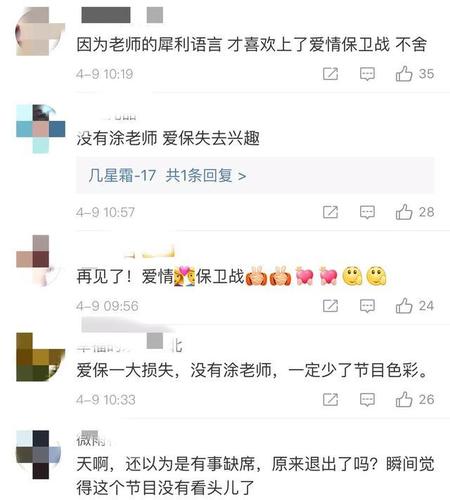Share the comment posted at 4-9 10:33
Image resolution: width=450 pixels, height=500 pixels.
pos(330,399)
